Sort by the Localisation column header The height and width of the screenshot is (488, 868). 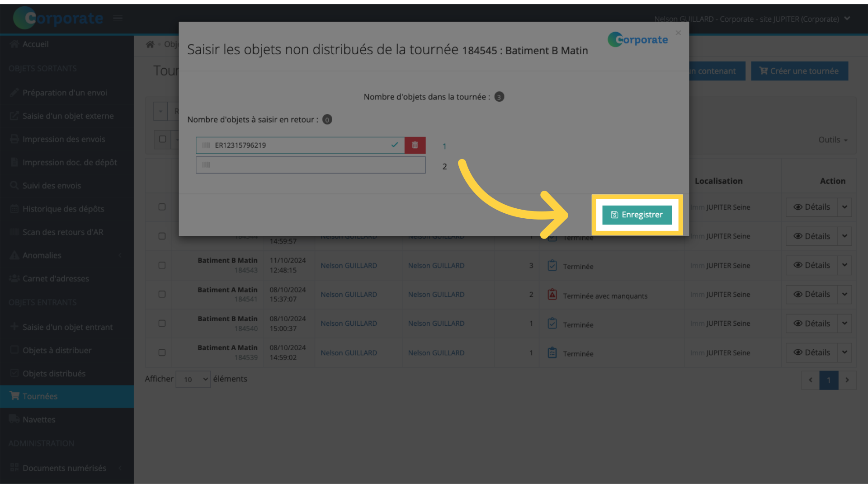click(718, 181)
